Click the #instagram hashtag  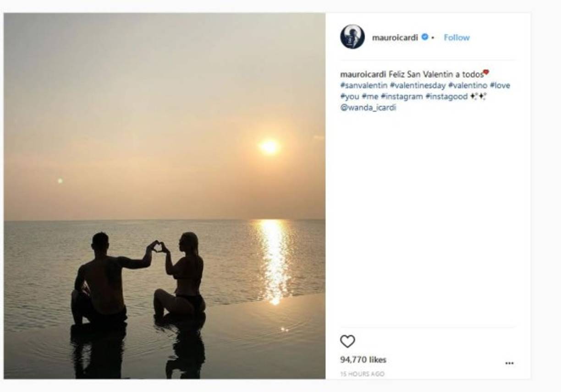401,97
